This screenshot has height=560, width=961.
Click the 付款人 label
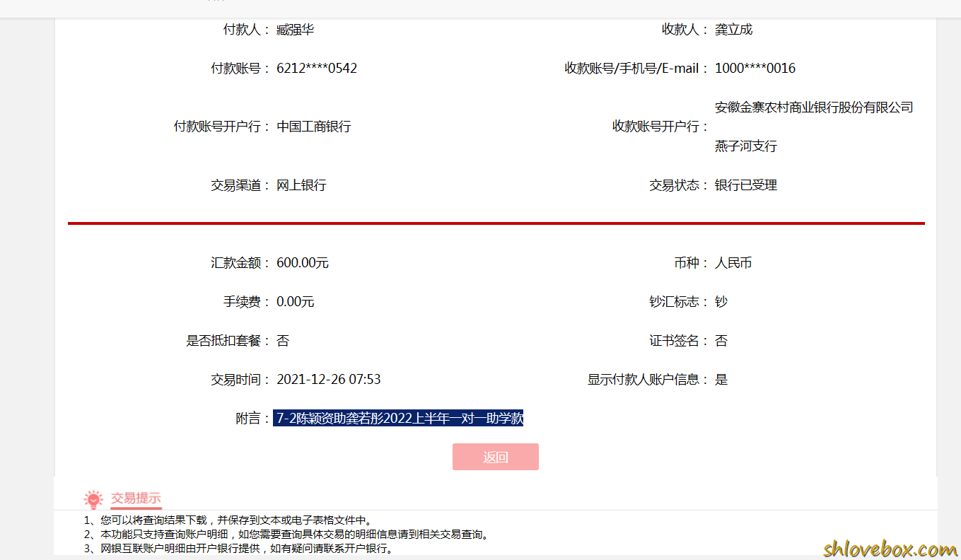point(247,30)
